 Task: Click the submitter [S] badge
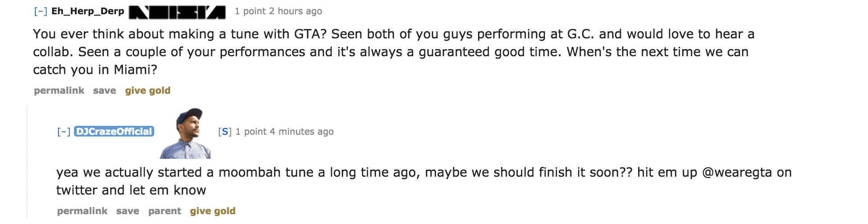(225, 132)
